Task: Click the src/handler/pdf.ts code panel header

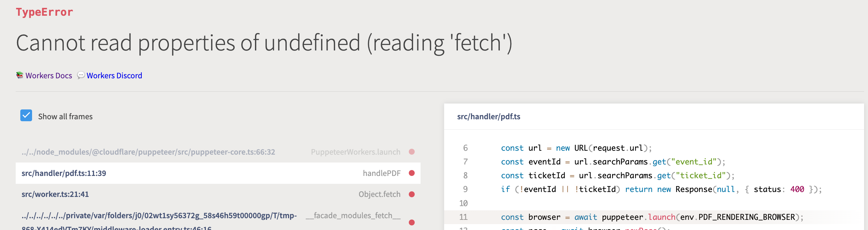Action: coord(489,117)
